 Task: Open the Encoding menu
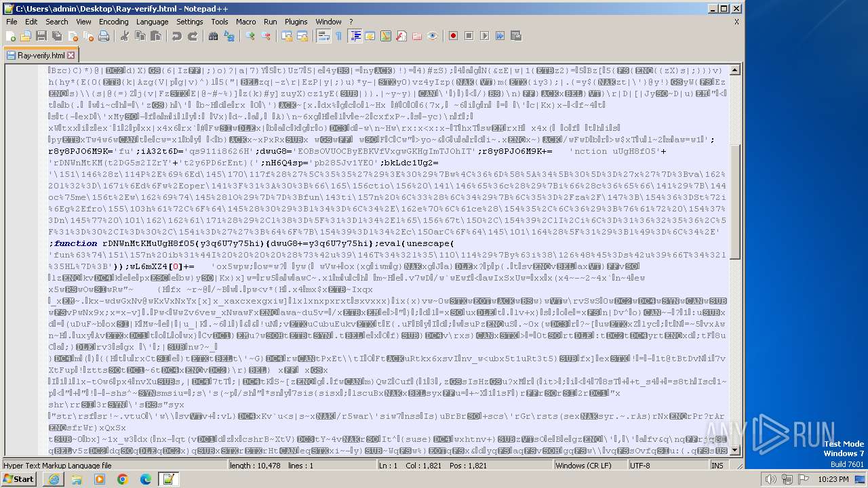point(113,22)
